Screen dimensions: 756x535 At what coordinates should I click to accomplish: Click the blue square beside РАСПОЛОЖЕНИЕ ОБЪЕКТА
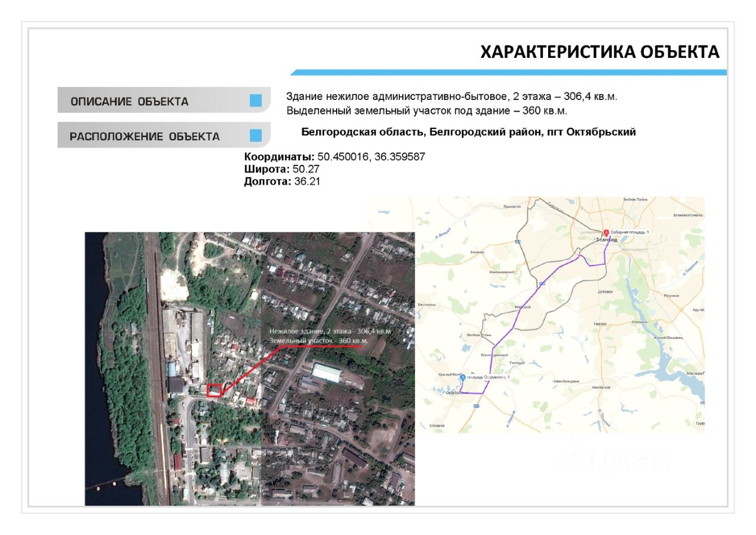(x=256, y=136)
